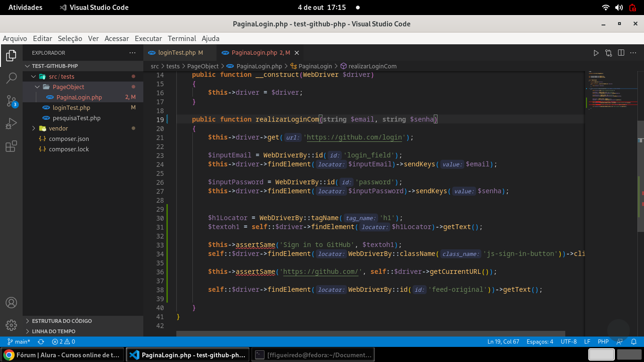This screenshot has height=362, width=644.
Task: Open Atividades overview in top bar
Action: [x=25, y=8]
